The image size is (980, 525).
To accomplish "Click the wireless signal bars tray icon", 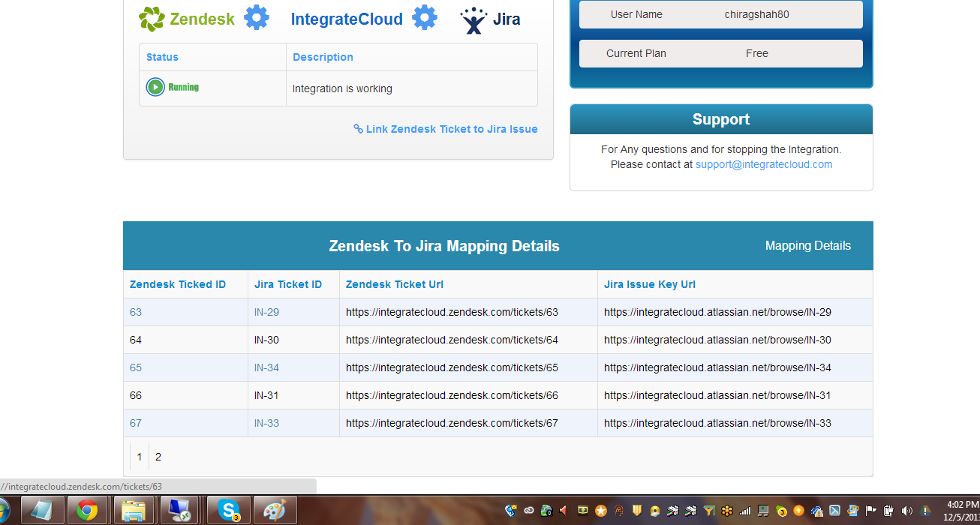I will coord(745,511).
